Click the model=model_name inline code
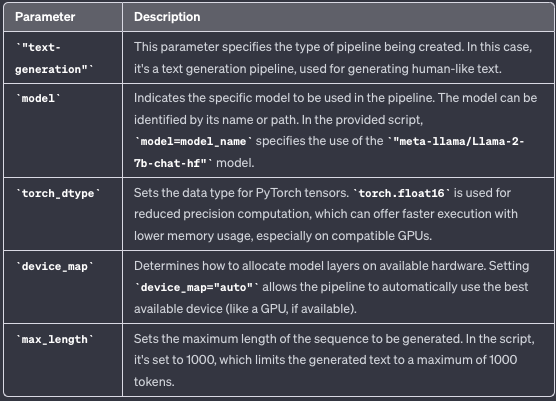The width and height of the screenshot is (556, 401). tap(193, 141)
